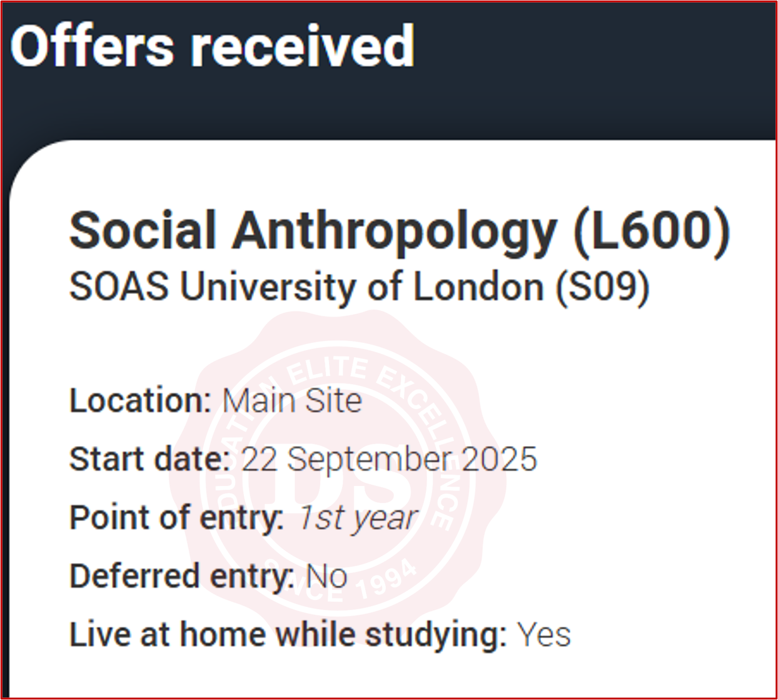Image resolution: width=778 pixels, height=700 pixels.
Task: Click the Location label
Action: tap(140, 400)
